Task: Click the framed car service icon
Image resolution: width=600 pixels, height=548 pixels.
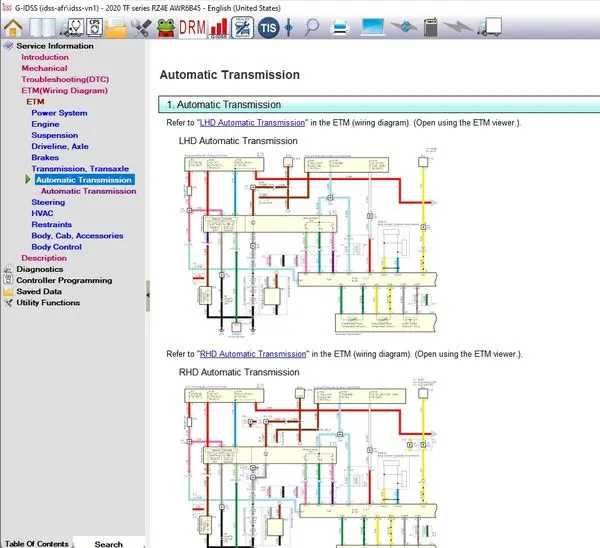Action: 242,28
